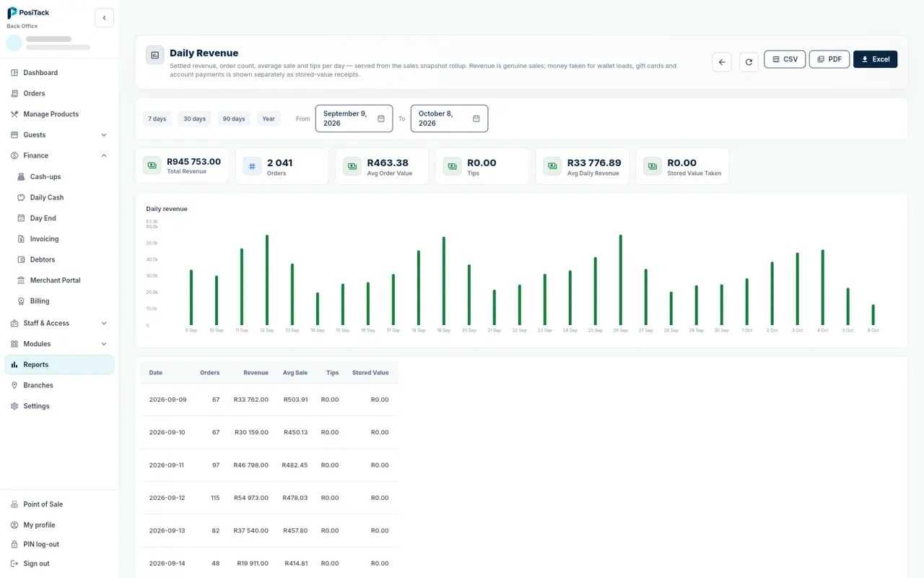Screen dimensions: 924x578
Task: Select the 90 days range
Action: pyautogui.click(x=234, y=118)
